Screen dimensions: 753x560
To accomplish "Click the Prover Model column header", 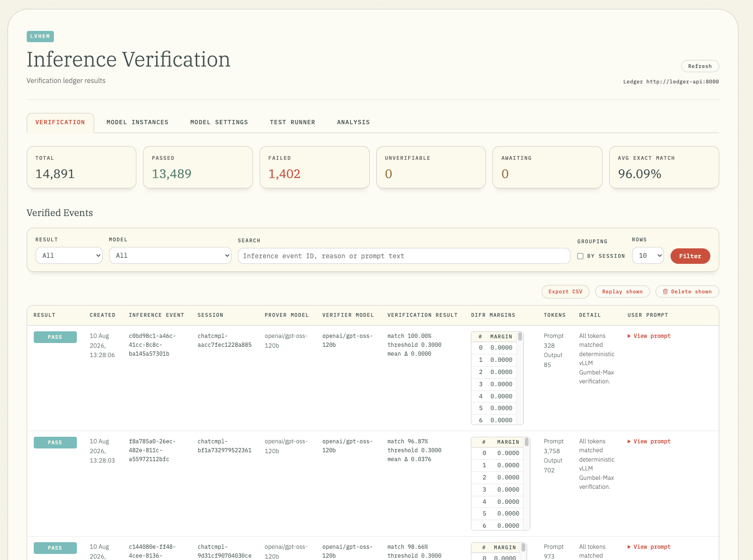I will point(287,315).
